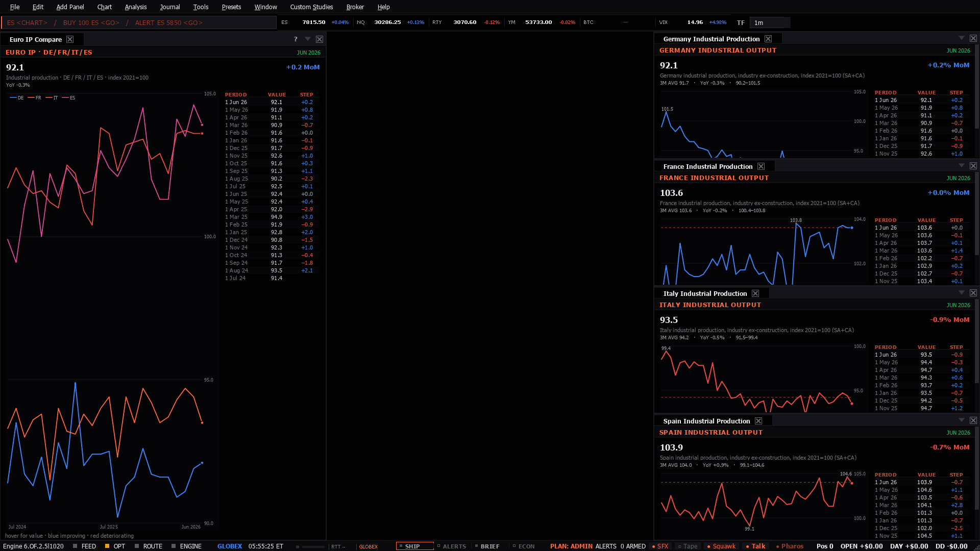
Task: Open the Add Panel menu
Action: (70, 7)
